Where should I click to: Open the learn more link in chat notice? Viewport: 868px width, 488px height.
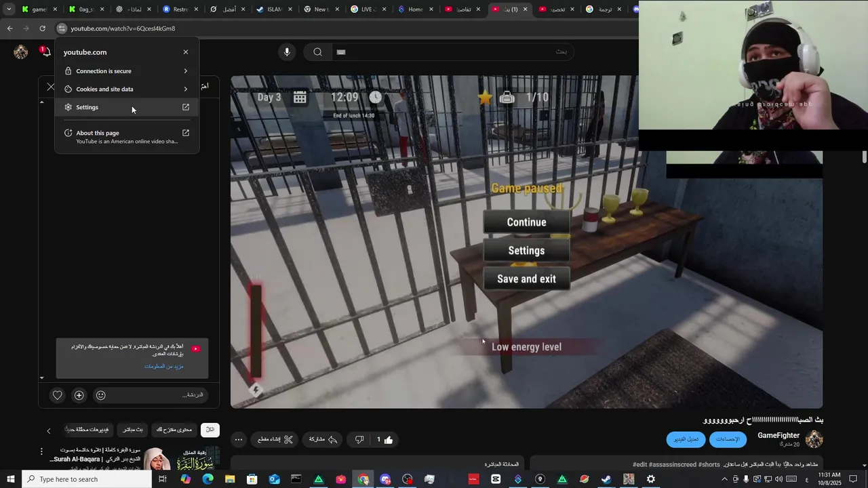[164, 366]
